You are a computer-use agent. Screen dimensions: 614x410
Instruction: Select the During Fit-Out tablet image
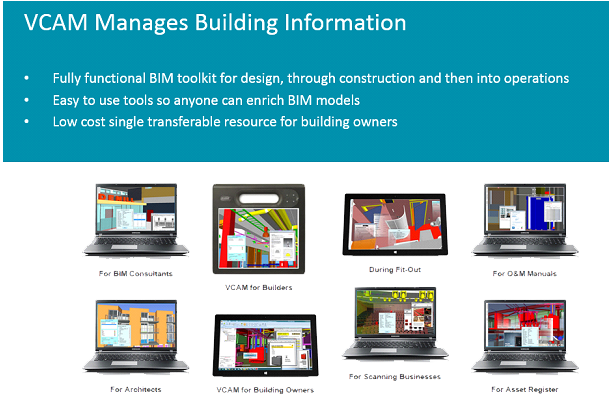click(395, 224)
